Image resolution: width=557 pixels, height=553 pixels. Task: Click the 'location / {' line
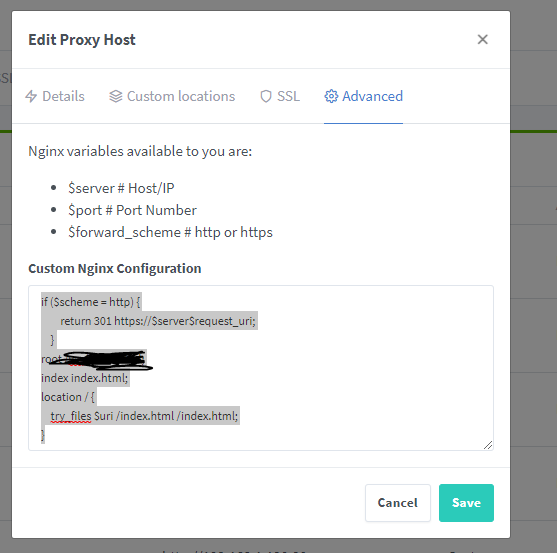coord(68,397)
